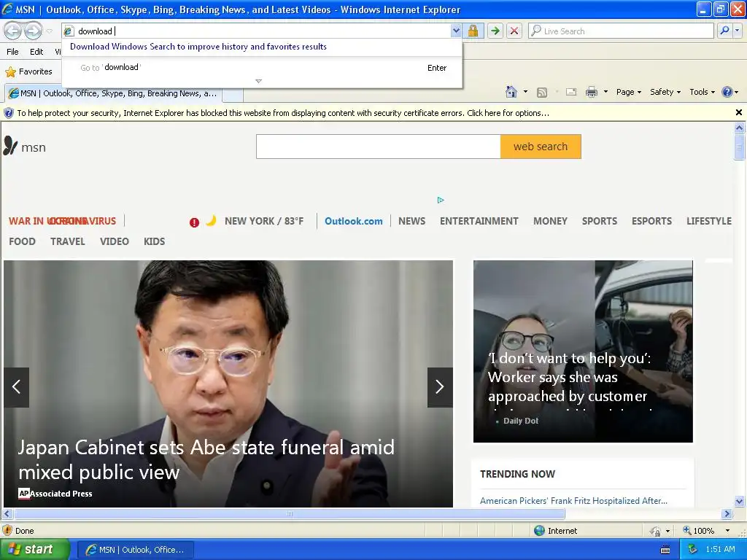Click the Help question mark icon
Viewport: 747px width, 560px height.
click(x=727, y=92)
